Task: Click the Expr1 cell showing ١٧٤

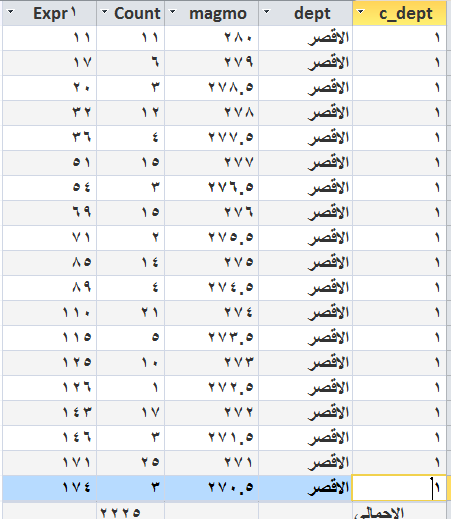Action: [49, 488]
